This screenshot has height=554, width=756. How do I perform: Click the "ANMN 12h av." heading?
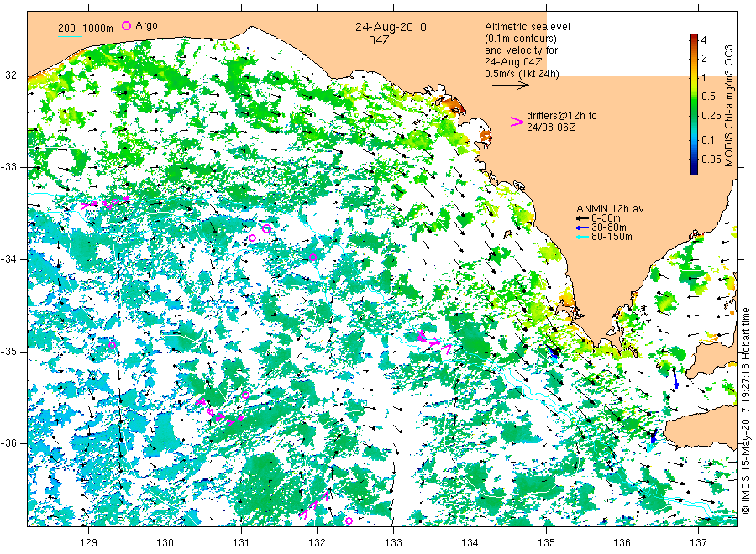tap(612, 209)
